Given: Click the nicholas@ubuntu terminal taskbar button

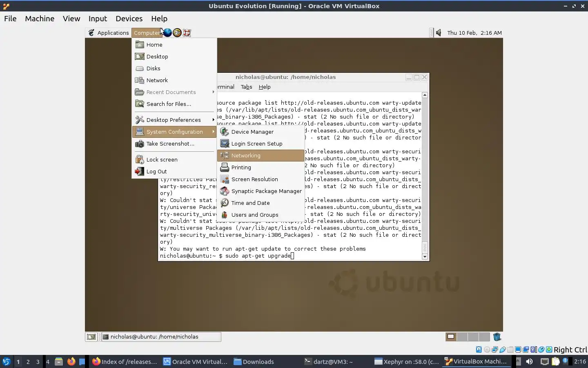Looking at the screenshot, I should click(161, 337).
